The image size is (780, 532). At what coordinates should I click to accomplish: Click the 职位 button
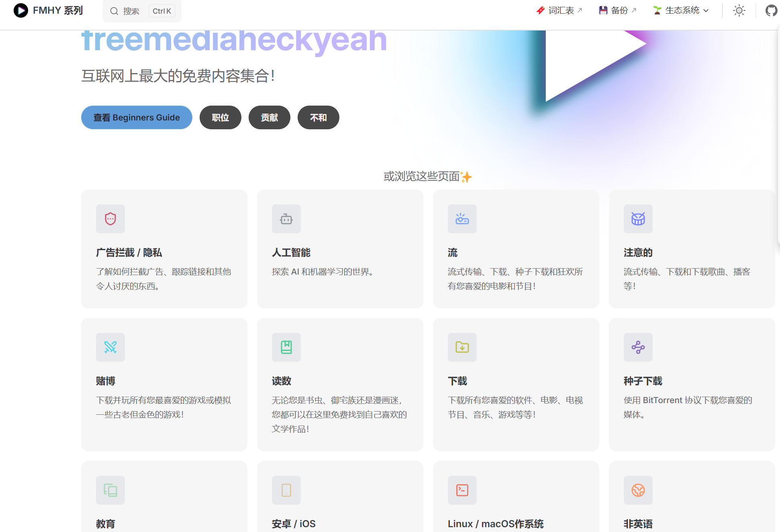(x=221, y=118)
